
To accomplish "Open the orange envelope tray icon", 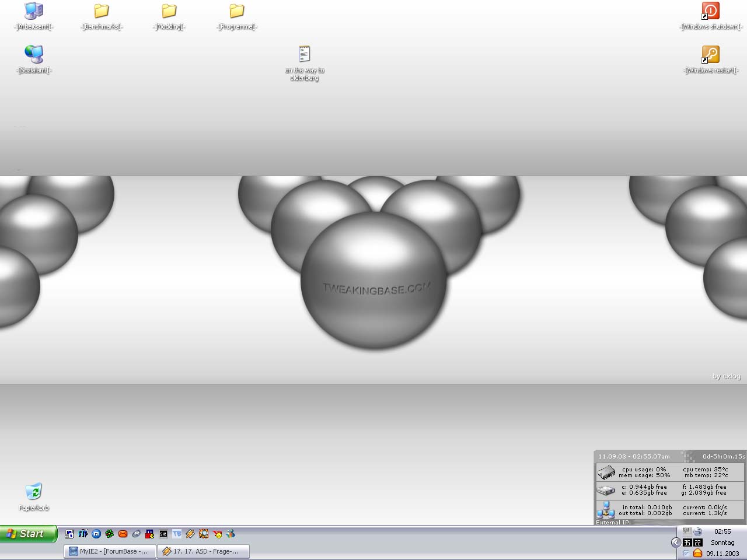I will 697,553.
